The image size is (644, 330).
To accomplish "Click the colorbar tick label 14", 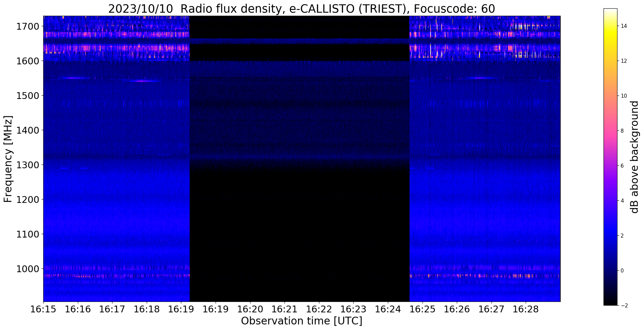I will [624, 26].
